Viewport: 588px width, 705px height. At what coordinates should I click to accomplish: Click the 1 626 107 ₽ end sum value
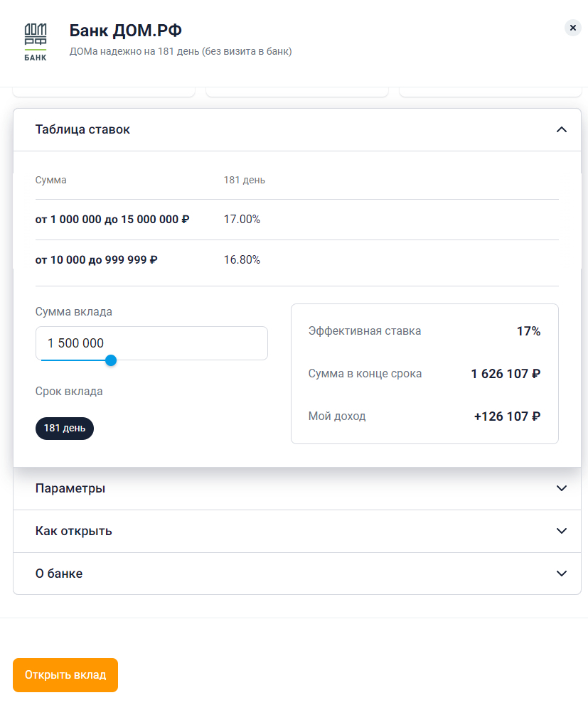tap(506, 374)
